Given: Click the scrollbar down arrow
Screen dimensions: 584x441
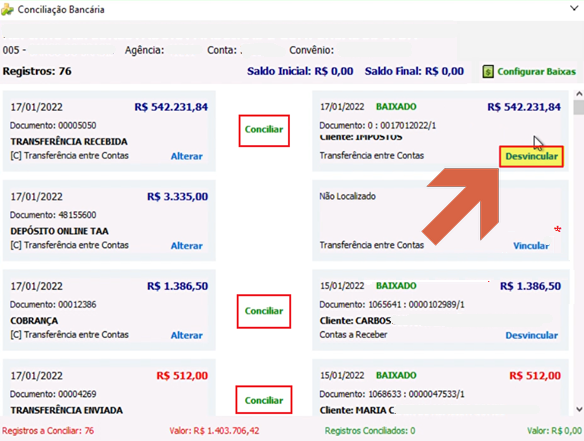Looking at the screenshot, I should click(x=579, y=410).
